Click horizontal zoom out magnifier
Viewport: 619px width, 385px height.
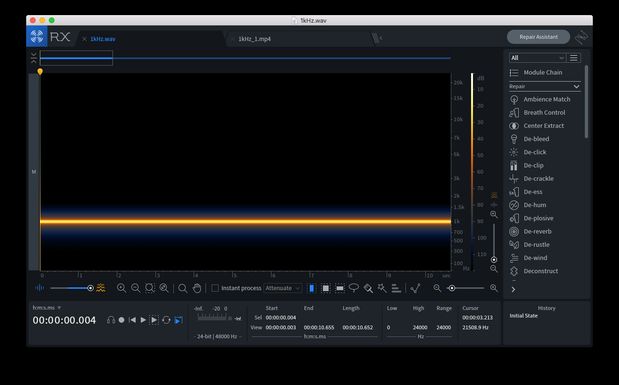pos(437,288)
